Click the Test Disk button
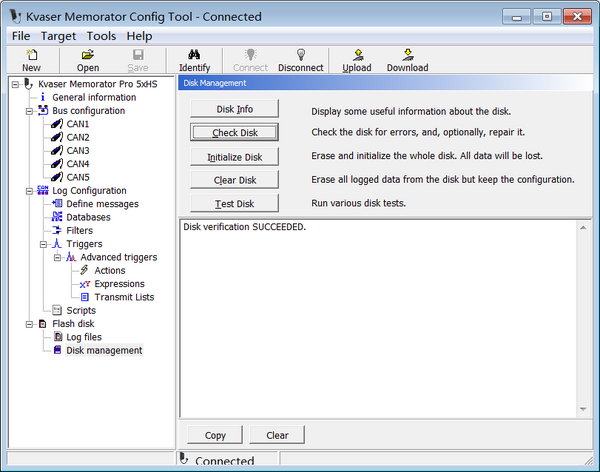 (234, 203)
